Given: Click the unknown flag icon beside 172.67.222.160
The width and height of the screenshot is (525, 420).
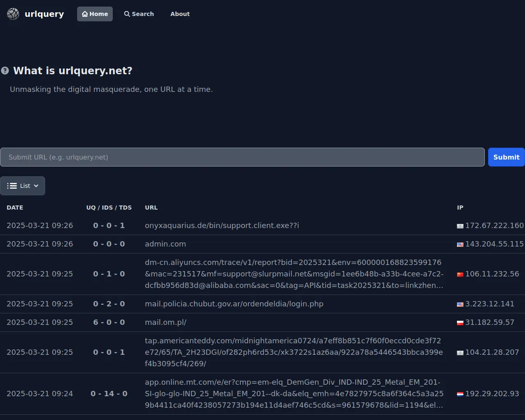Looking at the screenshot, I should coord(460,226).
